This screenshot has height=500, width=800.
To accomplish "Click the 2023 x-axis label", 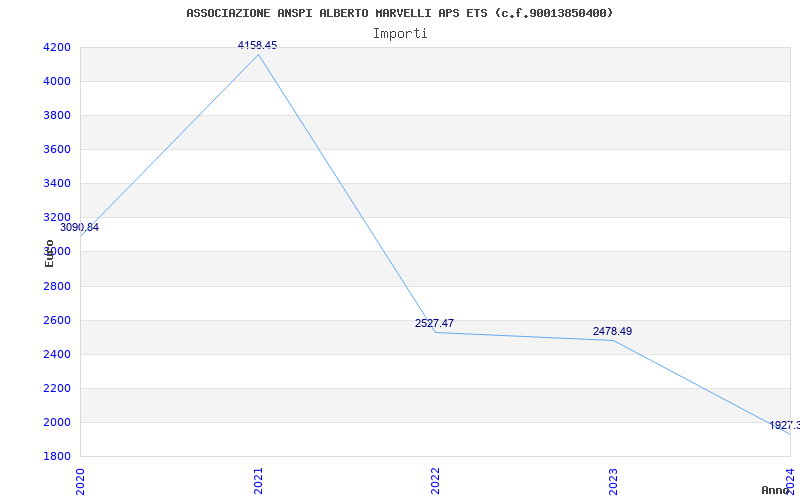I will click(613, 481).
